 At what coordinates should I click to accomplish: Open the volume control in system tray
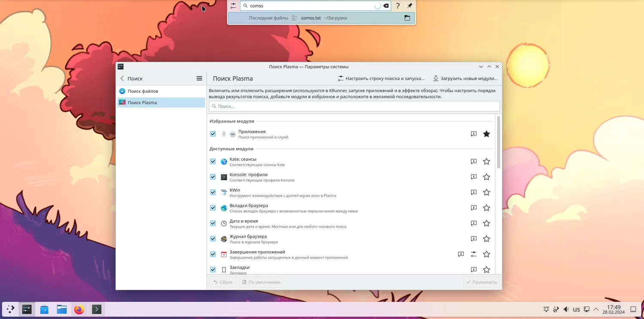[566, 309]
